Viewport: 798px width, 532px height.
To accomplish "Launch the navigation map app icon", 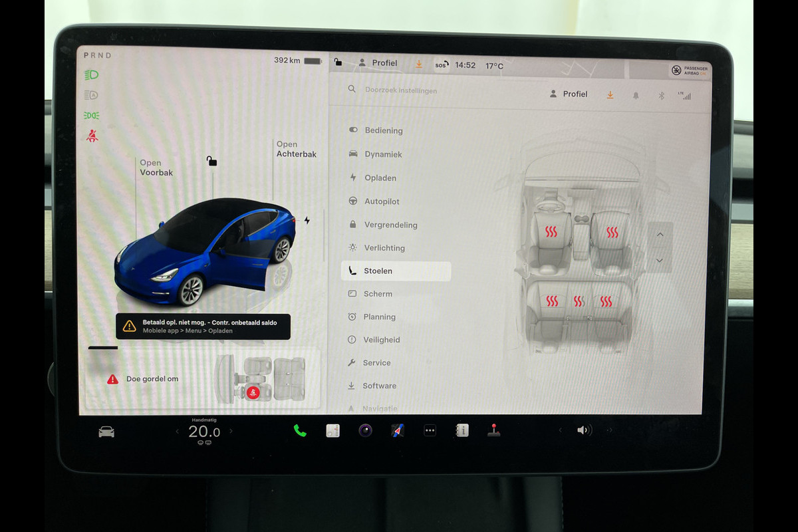I will coord(398,431).
